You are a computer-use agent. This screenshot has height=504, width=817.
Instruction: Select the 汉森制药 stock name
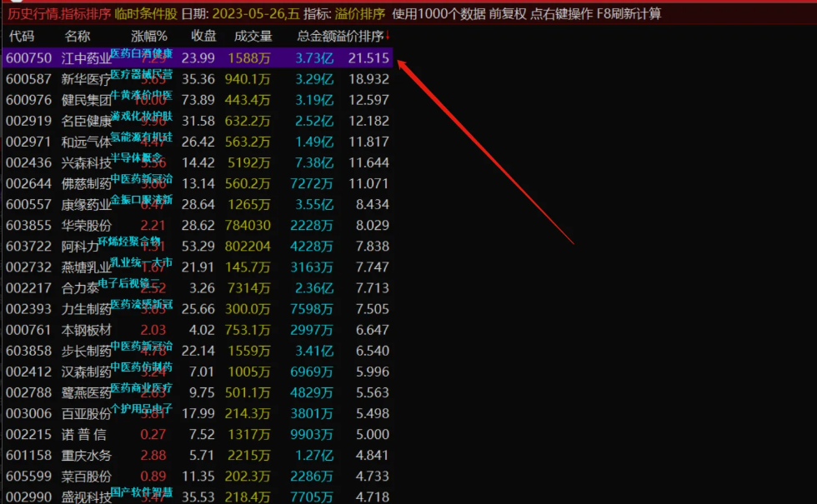point(87,372)
